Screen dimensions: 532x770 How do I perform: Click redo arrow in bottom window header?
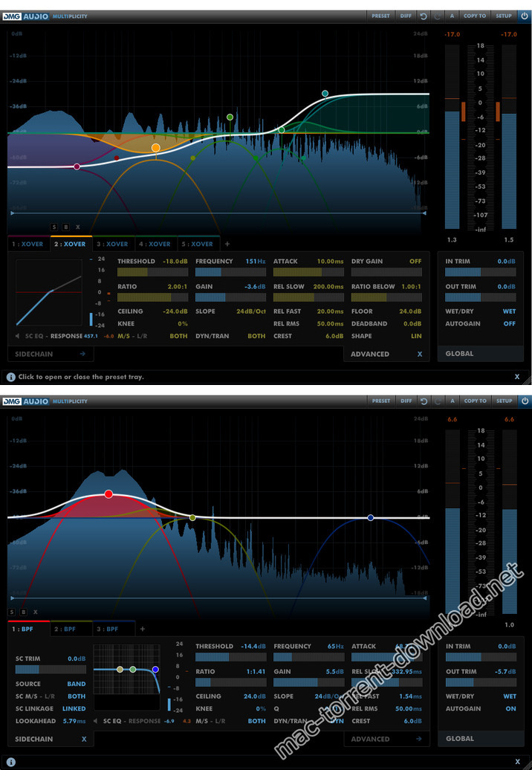click(438, 401)
